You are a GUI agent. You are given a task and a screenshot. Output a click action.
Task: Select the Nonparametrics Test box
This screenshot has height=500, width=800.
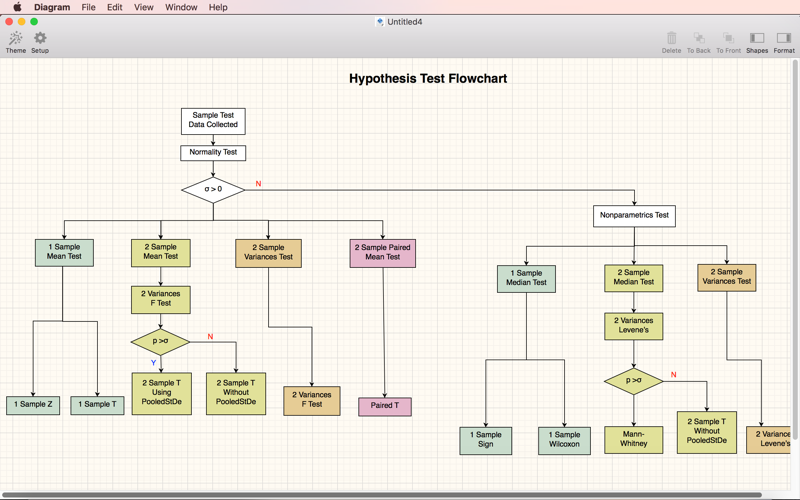click(x=634, y=216)
